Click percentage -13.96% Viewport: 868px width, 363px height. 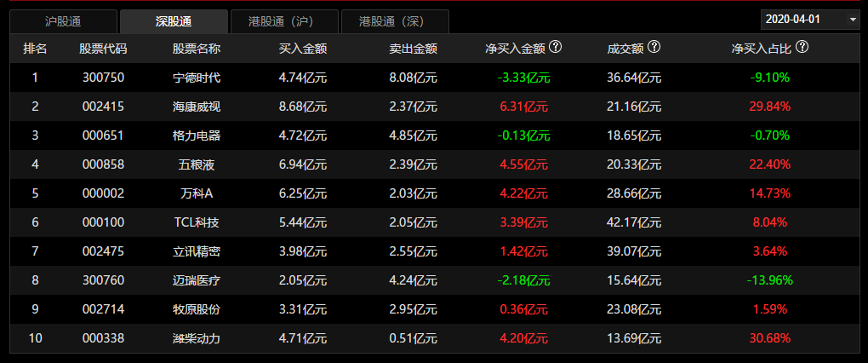pos(770,280)
